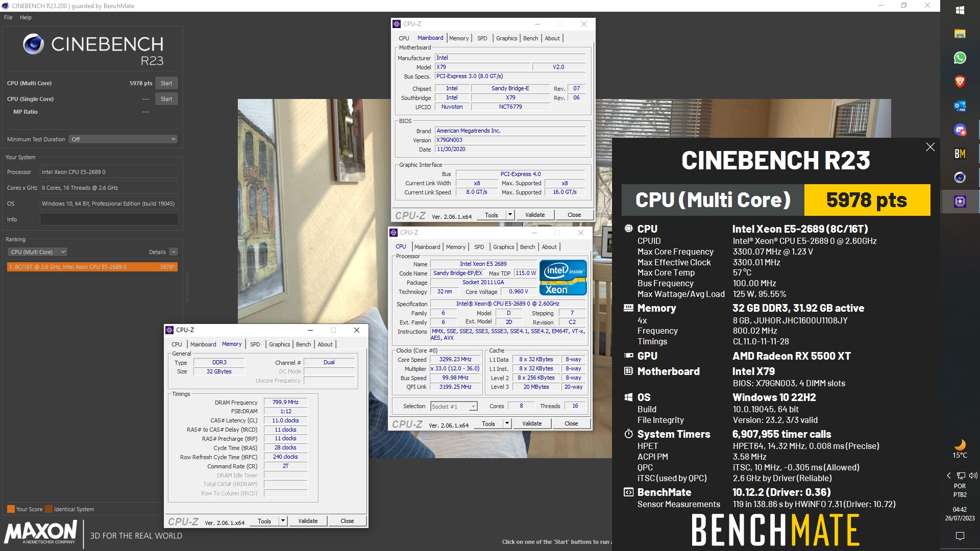Click Close button in CPU-Z Memory window
Viewport: 980px width, 551px height.
[347, 521]
